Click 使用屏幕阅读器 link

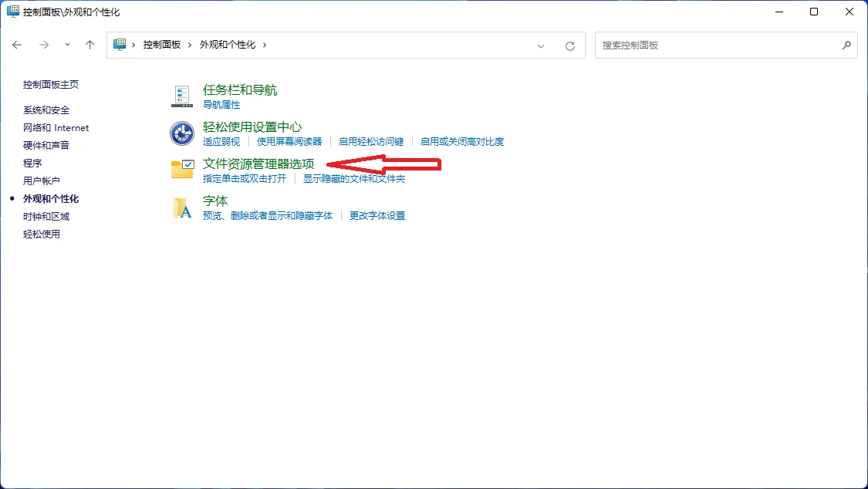289,142
